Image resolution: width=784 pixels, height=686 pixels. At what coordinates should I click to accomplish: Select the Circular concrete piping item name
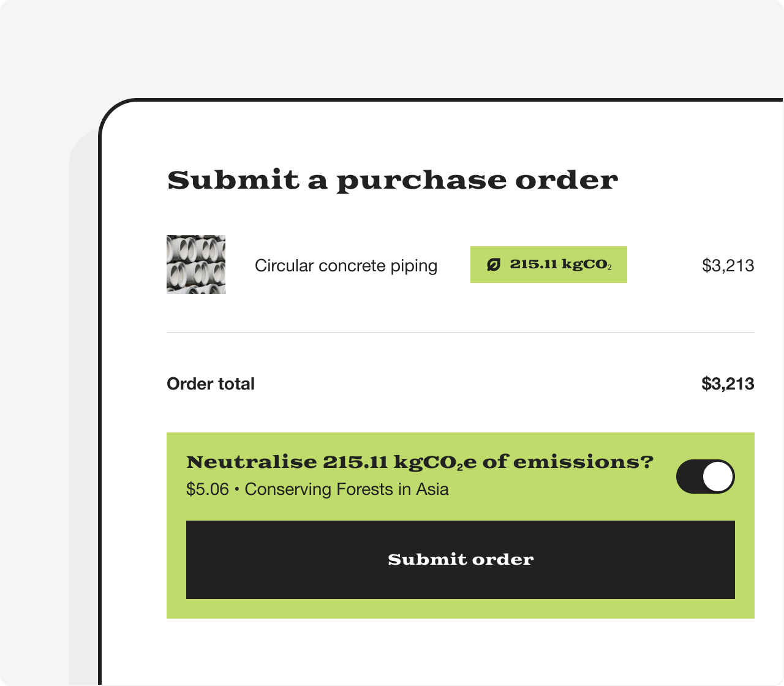click(x=345, y=266)
